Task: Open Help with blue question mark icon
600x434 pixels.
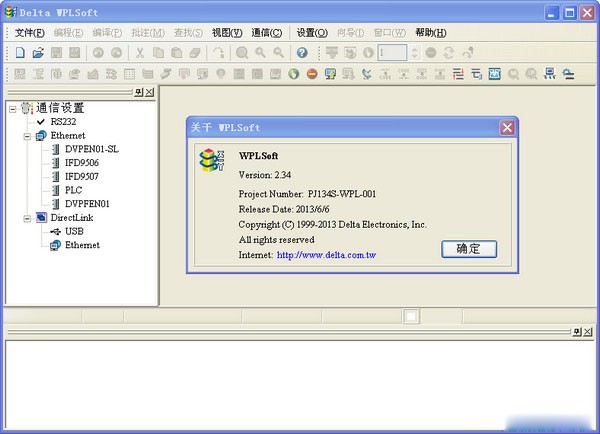Action: (302, 52)
